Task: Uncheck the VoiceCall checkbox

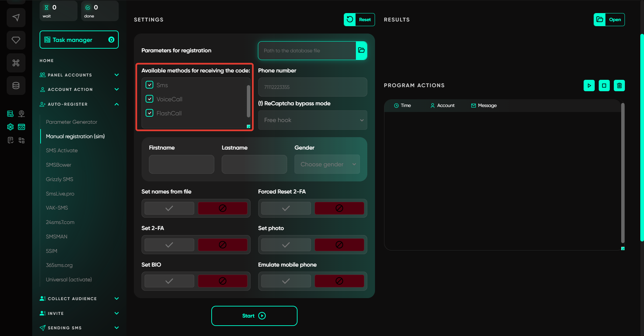Action: coord(150,99)
